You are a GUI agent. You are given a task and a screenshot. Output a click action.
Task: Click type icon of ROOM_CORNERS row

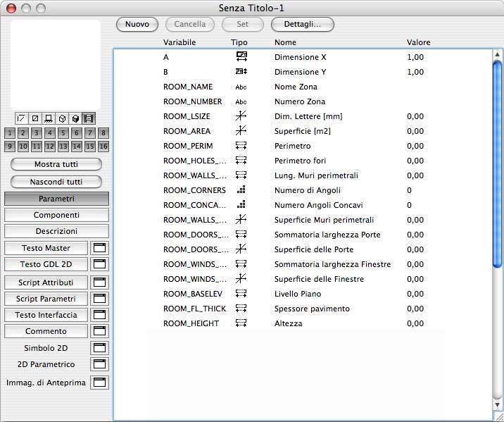click(x=241, y=190)
